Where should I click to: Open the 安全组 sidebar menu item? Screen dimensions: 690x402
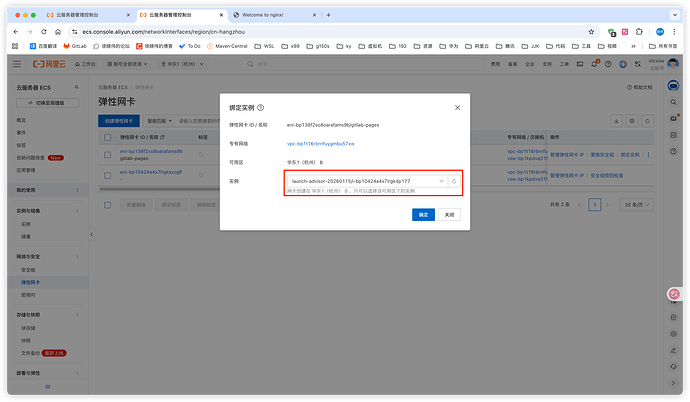28,270
